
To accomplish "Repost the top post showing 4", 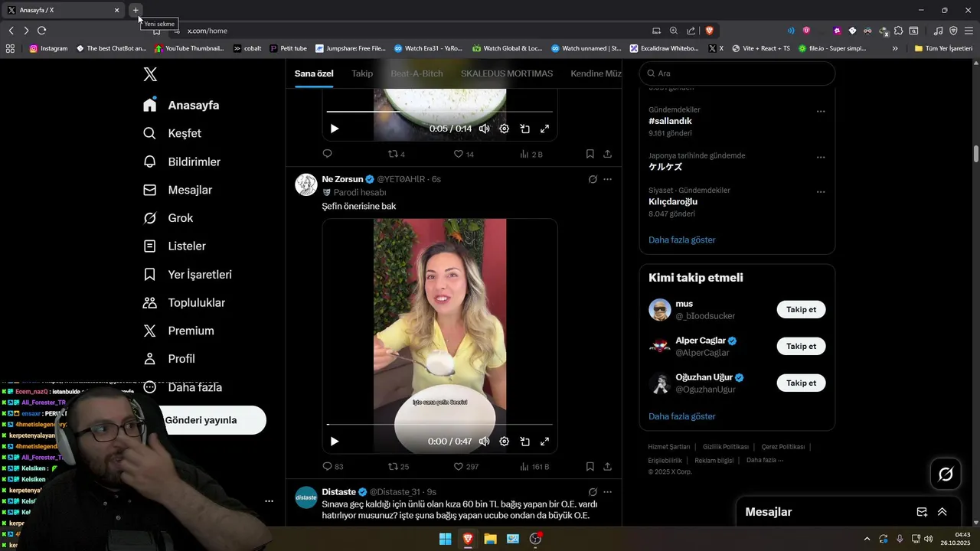I will tap(397, 154).
